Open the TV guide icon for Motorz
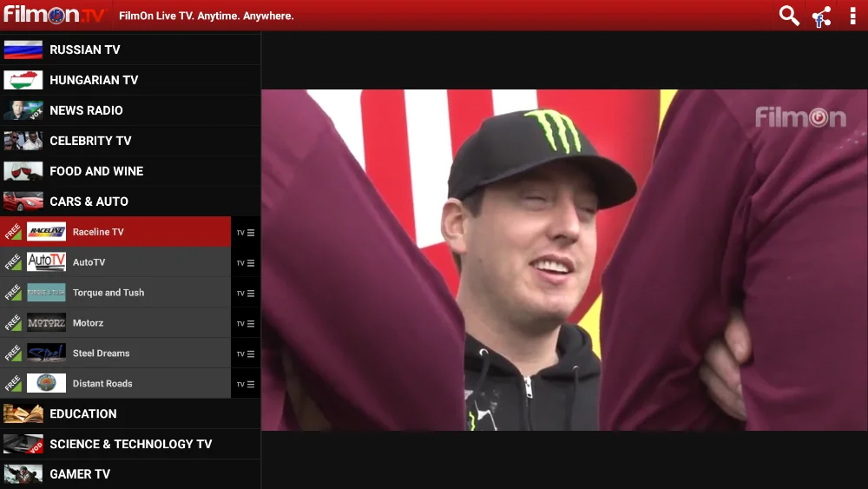868x489 pixels. pos(246,323)
